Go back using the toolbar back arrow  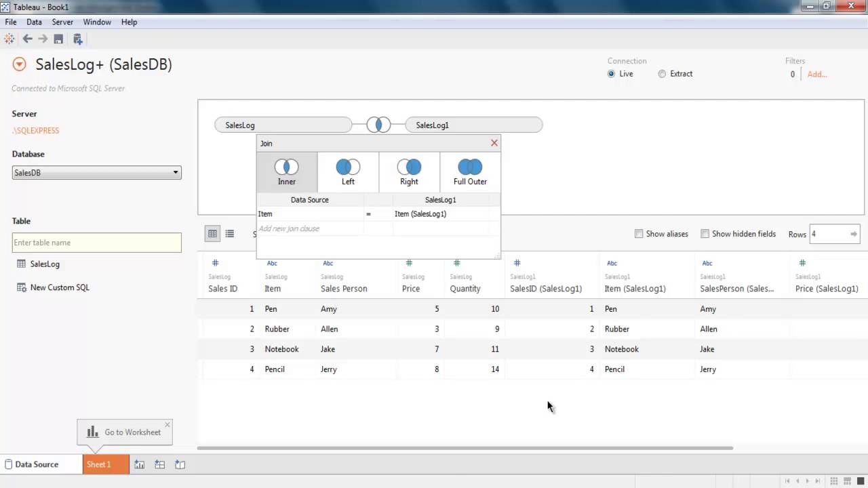28,39
